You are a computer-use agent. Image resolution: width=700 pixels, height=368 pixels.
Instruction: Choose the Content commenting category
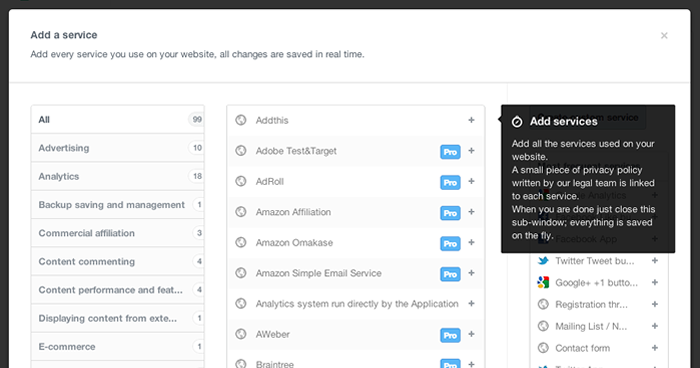(118, 261)
